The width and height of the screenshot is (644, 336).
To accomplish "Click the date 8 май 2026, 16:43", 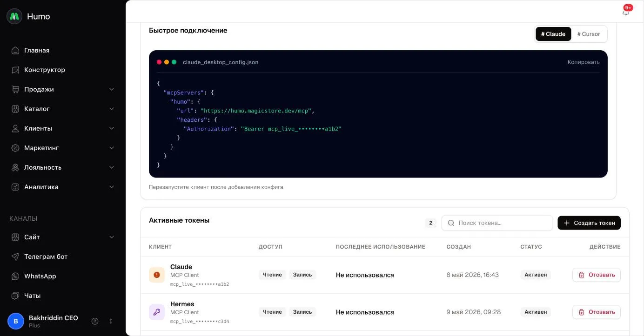I will (x=472, y=275).
